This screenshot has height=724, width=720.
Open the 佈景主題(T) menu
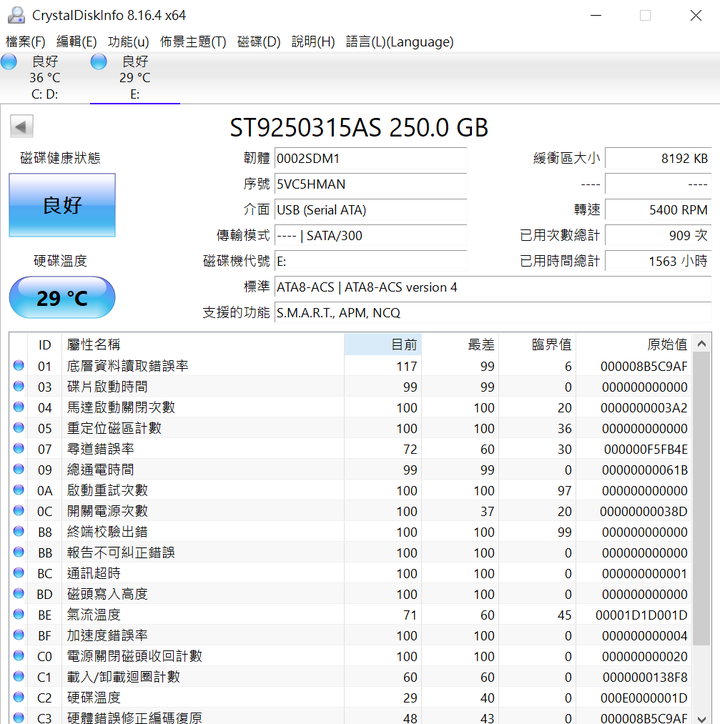(x=193, y=42)
